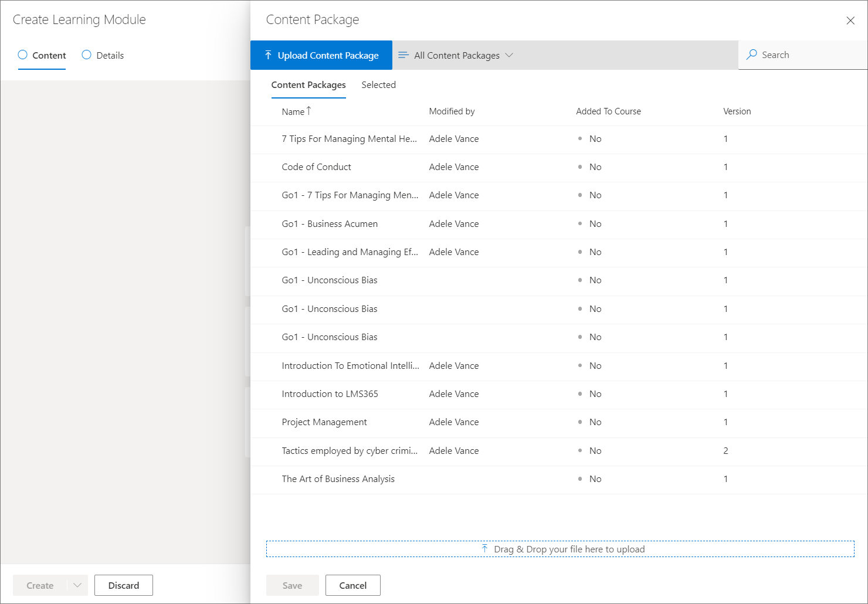The width and height of the screenshot is (868, 604).
Task: Select the Code of Conduct package row
Action: coord(316,167)
